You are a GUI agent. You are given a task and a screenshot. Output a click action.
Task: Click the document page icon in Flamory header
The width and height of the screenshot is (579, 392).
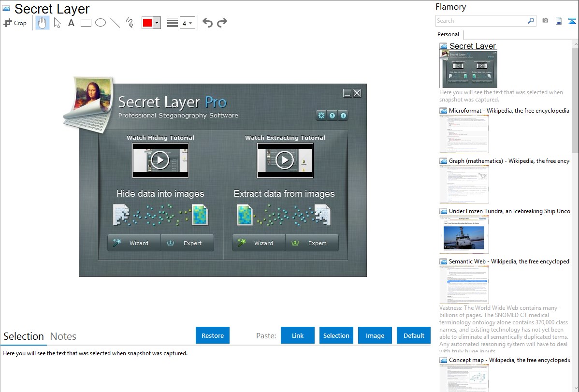click(x=559, y=21)
